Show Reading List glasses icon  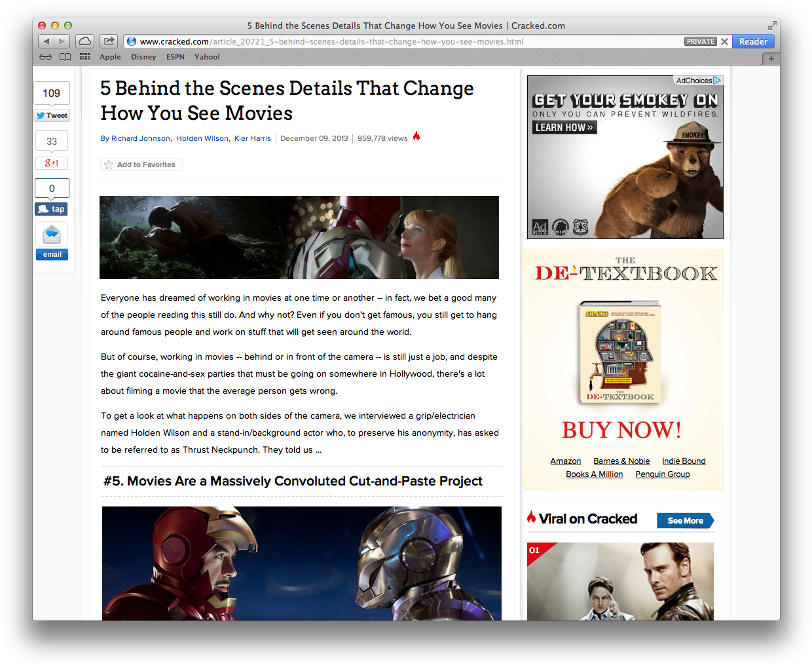coord(45,57)
